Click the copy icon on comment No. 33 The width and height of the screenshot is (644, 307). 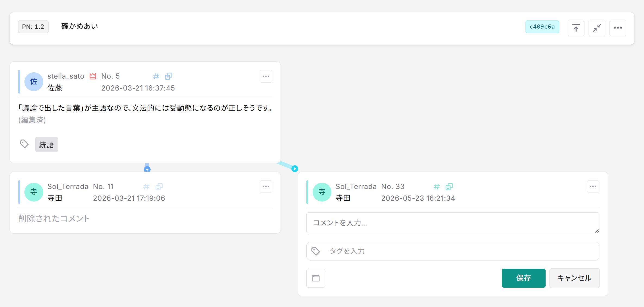[449, 187]
